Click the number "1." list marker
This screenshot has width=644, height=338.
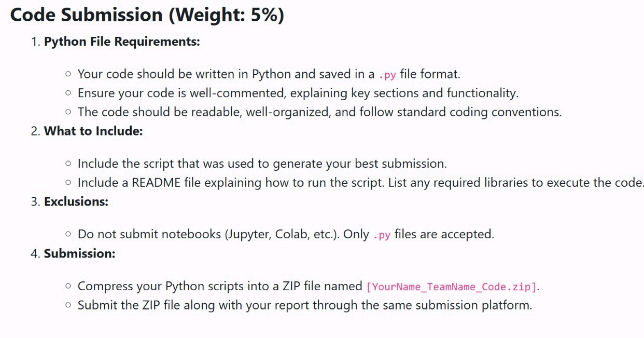(x=35, y=42)
